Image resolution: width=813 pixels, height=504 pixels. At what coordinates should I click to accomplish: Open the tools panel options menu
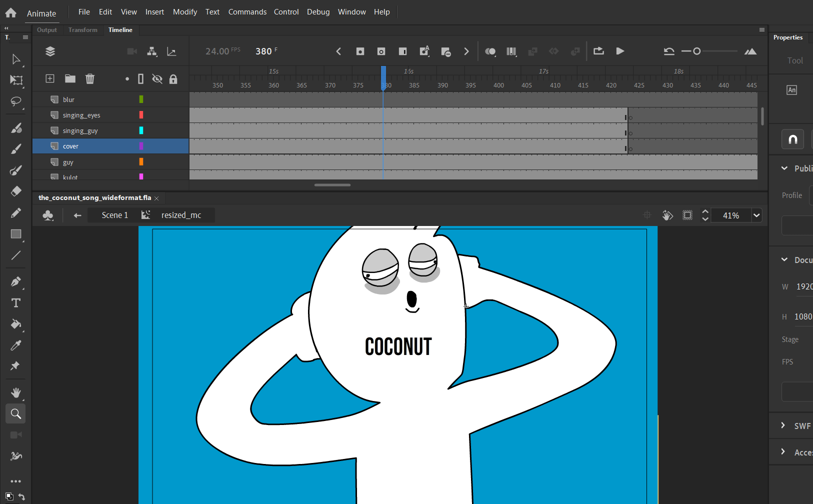coord(25,37)
